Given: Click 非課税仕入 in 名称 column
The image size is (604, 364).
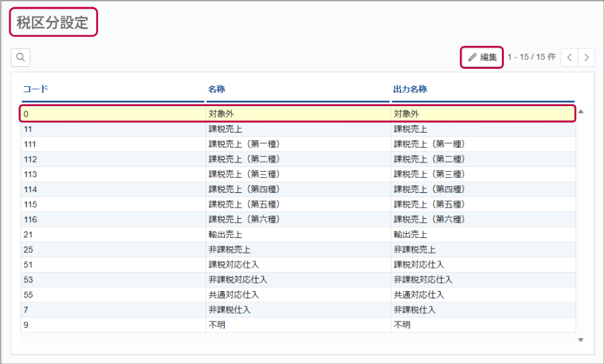Looking at the screenshot, I should coord(229,310).
